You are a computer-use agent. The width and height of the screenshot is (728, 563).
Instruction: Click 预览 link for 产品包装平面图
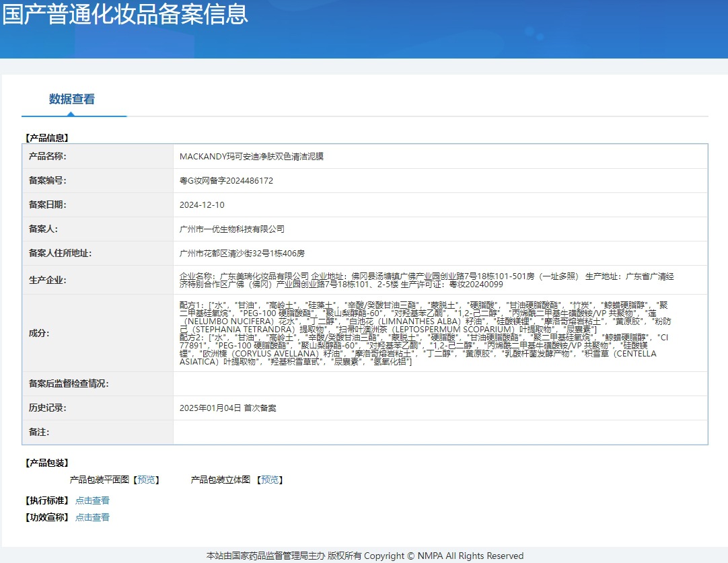coord(146,480)
